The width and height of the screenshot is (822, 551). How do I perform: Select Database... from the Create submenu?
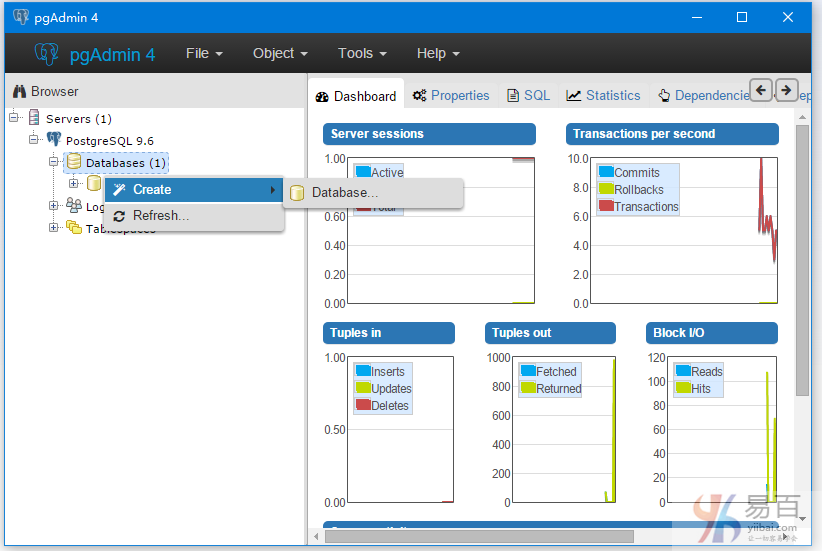345,193
